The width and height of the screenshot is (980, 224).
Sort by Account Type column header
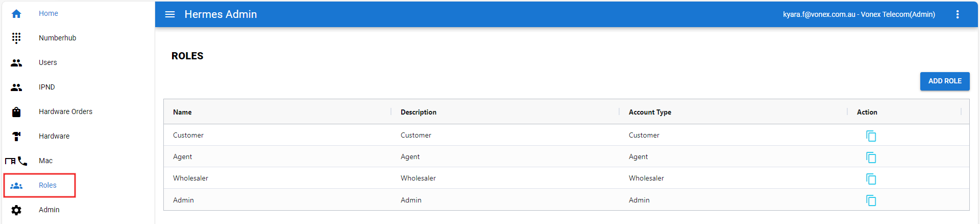pos(650,112)
